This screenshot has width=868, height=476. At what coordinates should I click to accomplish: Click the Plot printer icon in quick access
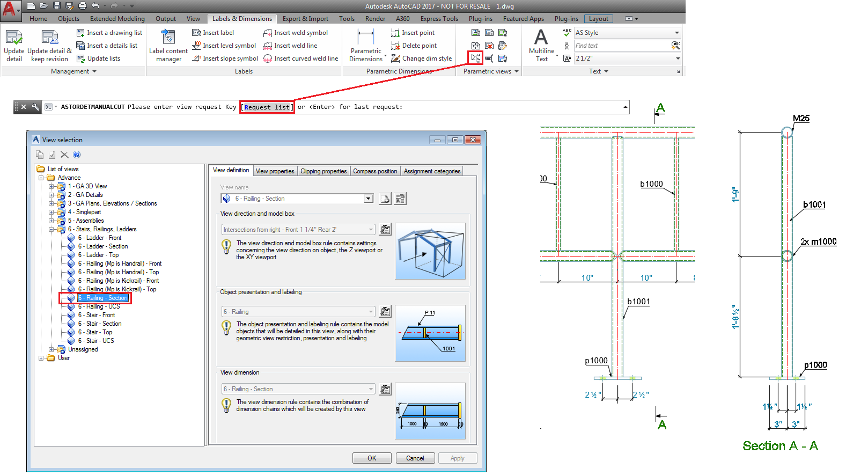pos(82,6)
